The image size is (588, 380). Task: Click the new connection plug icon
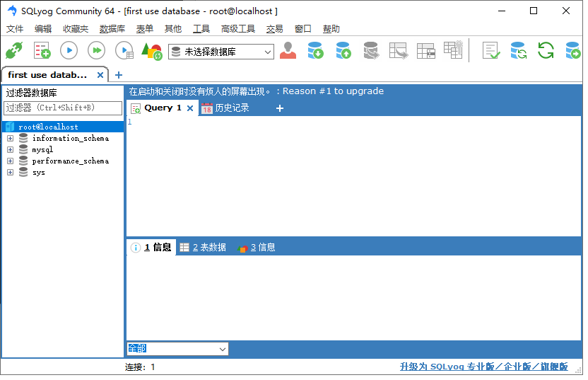[14, 51]
